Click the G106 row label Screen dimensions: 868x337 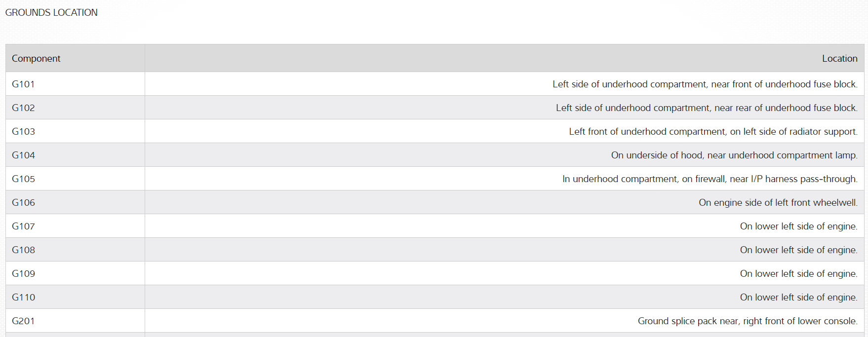pyautogui.click(x=23, y=202)
